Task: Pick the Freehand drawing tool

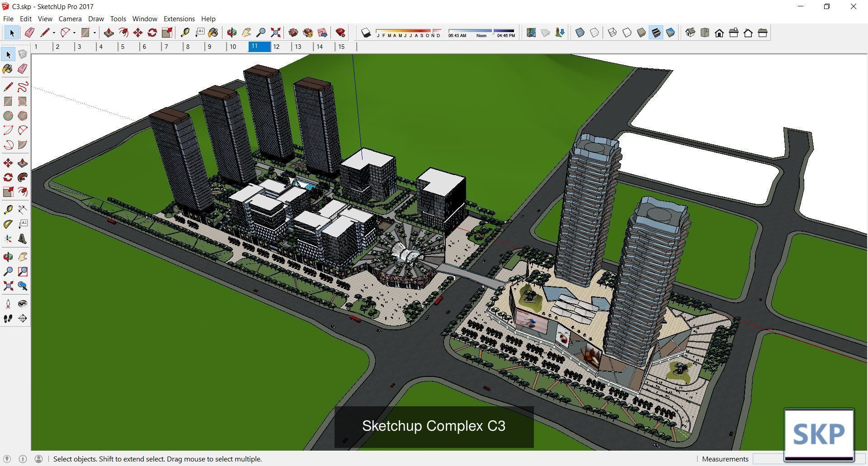Action: [x=23, y=87]
